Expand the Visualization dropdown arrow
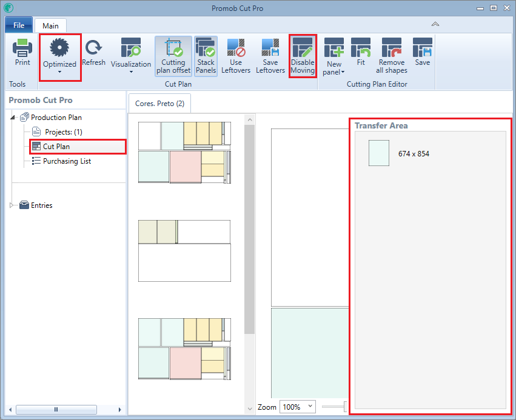516x420 pixels. click(x=131, y=72)
